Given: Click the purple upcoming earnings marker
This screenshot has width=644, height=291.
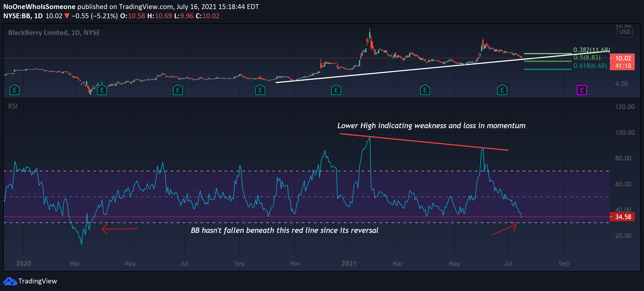Looking at the screenshot, I should (x=582, y=90).
